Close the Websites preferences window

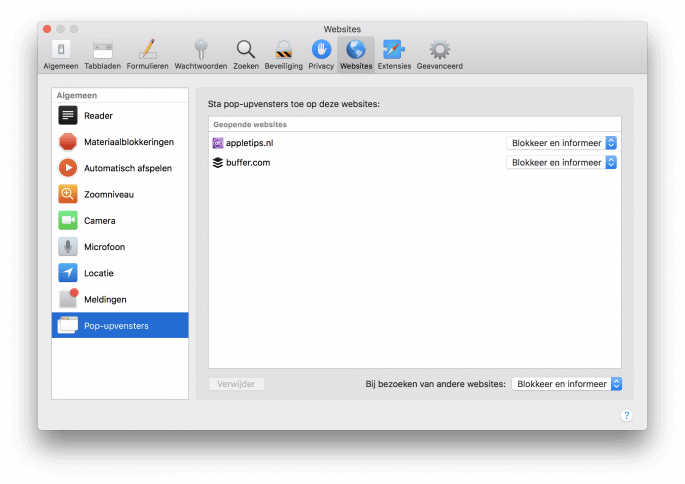point(47,29)
